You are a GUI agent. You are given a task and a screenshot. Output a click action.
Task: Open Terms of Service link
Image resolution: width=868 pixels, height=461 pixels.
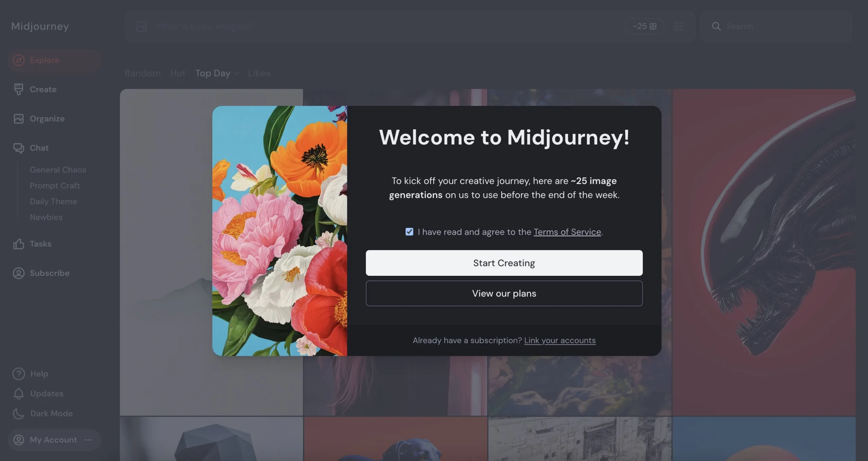click(567, 232)
